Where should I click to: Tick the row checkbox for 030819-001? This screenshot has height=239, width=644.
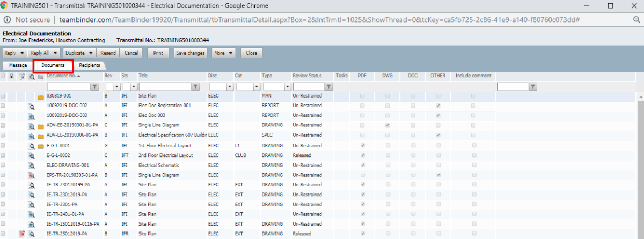click(x=3, y=96)
